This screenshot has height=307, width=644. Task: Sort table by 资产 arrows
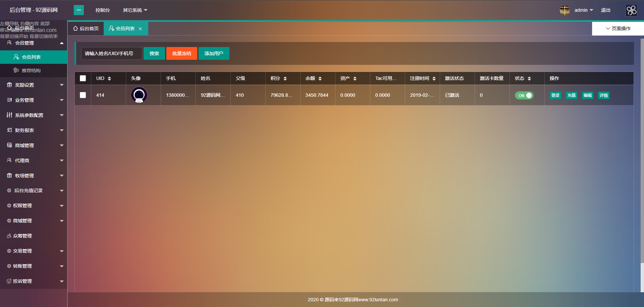click(355, 79)
